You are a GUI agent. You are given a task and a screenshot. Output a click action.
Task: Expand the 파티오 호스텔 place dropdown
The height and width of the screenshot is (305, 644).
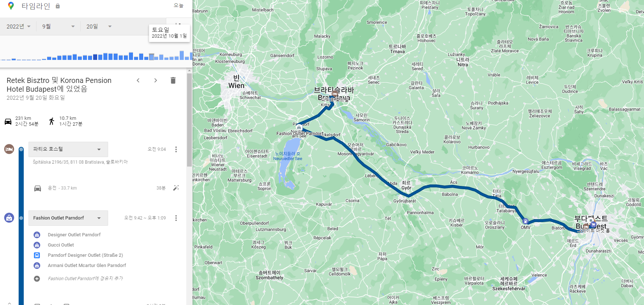pyautogui.click(x=68, y=149)
